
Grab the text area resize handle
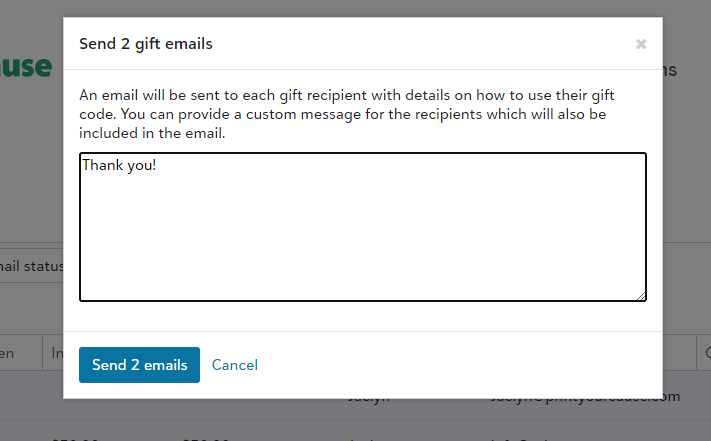pyautogui.click(x=641, y=296)
